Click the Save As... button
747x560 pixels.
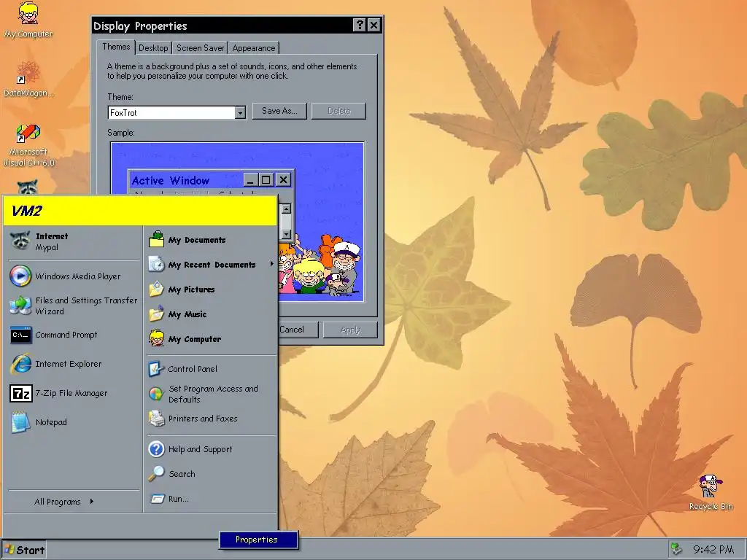click(279, 111)
